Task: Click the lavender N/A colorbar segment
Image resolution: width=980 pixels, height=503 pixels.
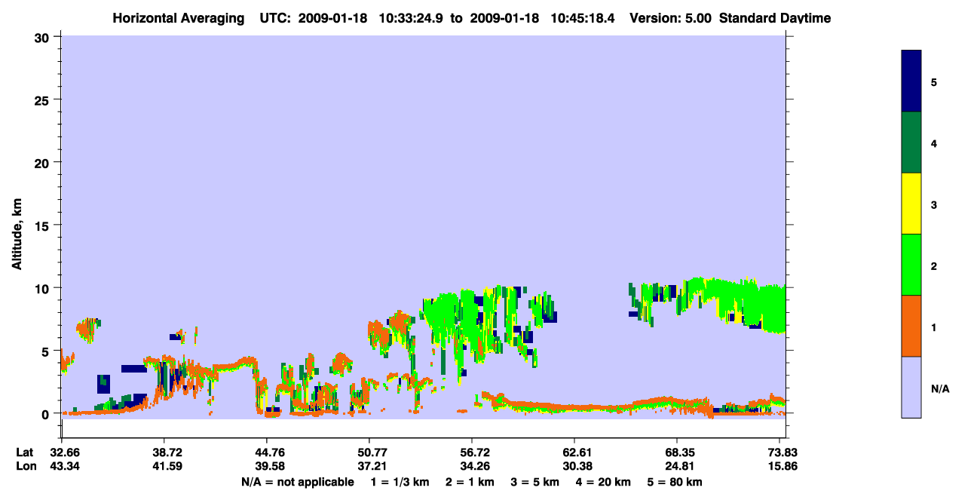Action: click(x=911, y=387)
